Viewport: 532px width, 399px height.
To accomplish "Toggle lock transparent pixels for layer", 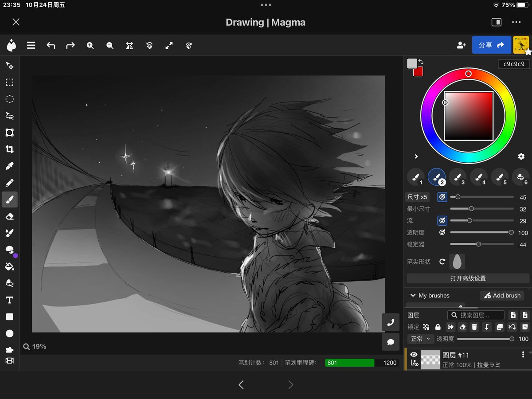I will click(x=426, y=327).
